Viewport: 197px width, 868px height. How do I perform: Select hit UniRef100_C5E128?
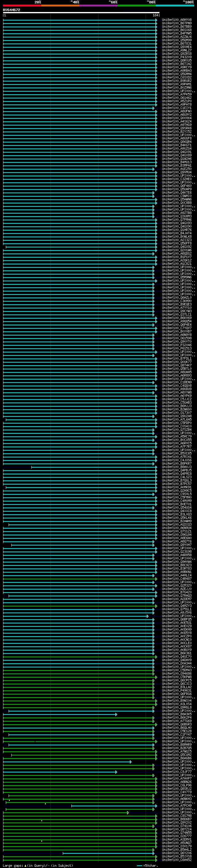click(176, 731)
